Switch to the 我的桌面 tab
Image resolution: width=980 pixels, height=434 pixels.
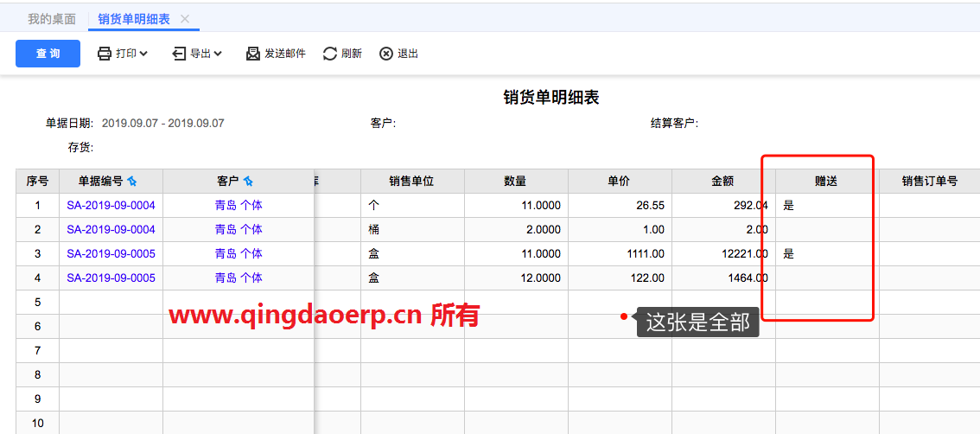point(52,18)
